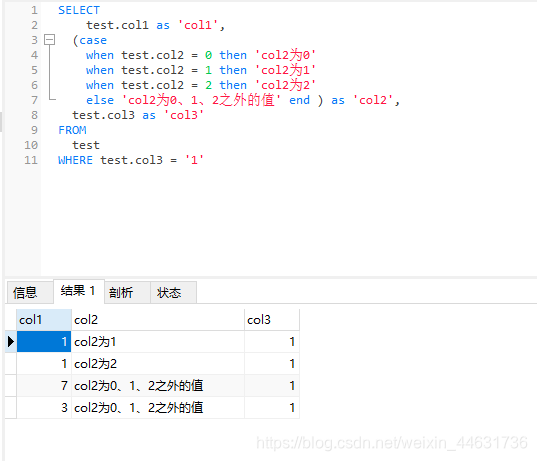This screenshot has width=537, height=461.
Task: Click the 'case' keyword on line 3
Action: click(93, 40)
